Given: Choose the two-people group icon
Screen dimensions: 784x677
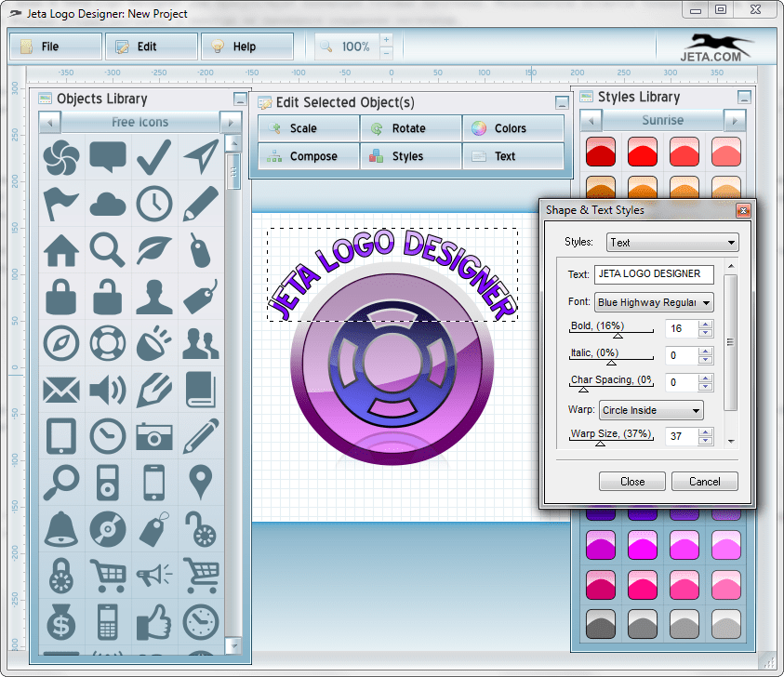Looking at the screenshot, I should pyautogui.click(x=201, y=343).
